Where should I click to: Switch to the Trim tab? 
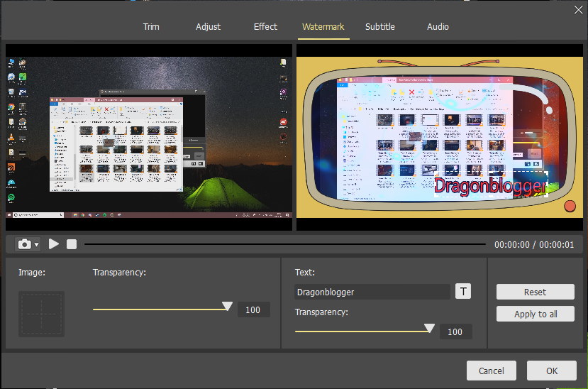[x=151, y=27]
